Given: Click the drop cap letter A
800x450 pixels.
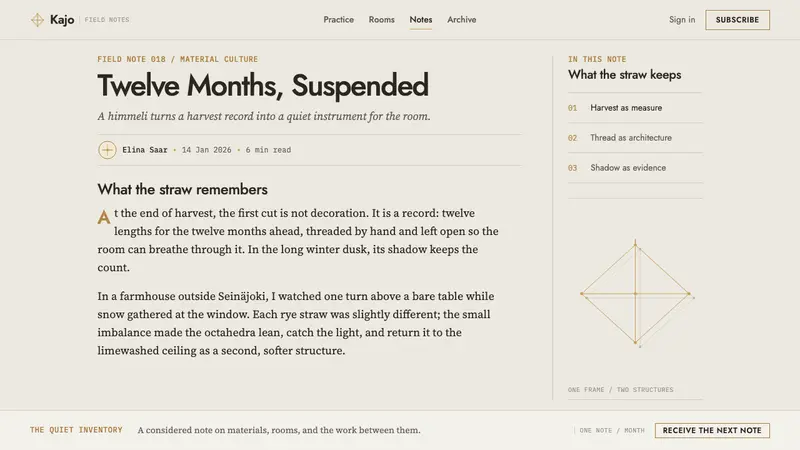Looking at the screenshot, I should (x=104, y=217).
